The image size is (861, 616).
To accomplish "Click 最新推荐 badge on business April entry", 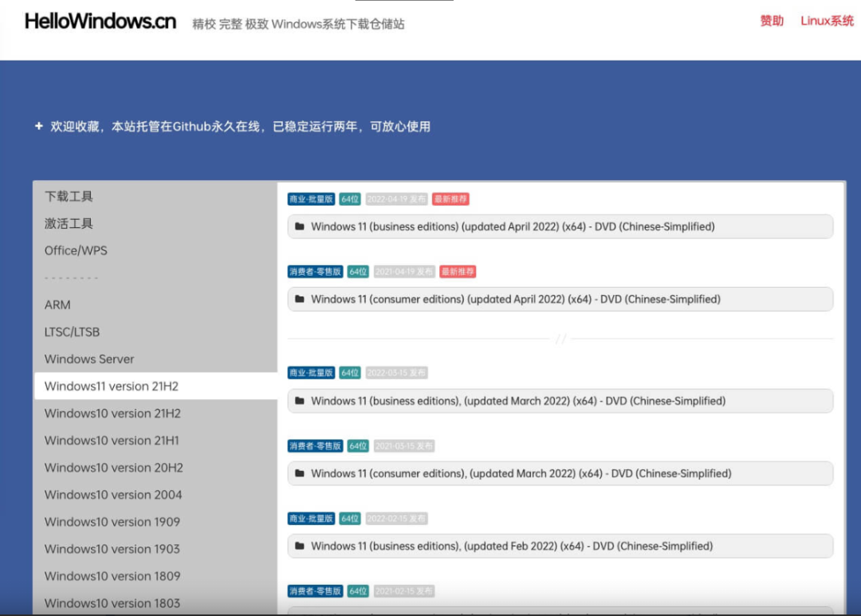I will click(x=450, y=199).
